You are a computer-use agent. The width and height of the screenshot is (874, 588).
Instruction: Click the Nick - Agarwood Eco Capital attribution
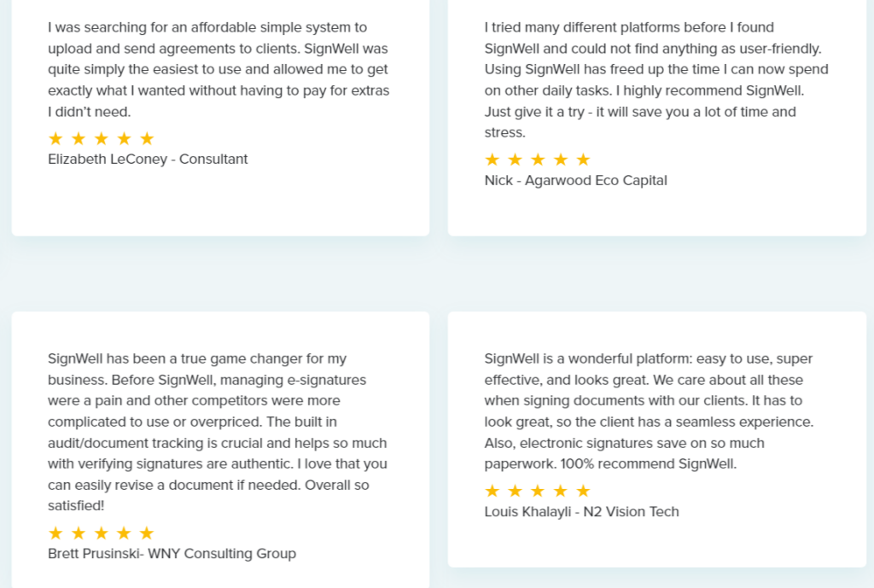[x=575, y=180]
